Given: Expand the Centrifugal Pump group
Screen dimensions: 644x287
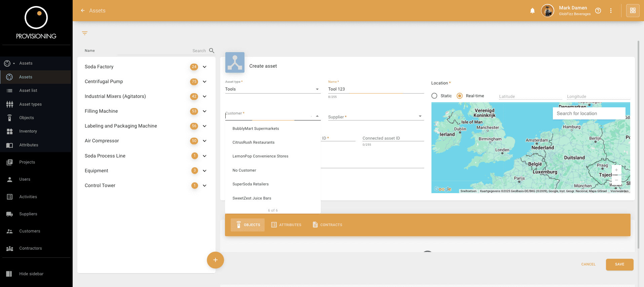Looking at the screenshot, I should tap(204, 82).
